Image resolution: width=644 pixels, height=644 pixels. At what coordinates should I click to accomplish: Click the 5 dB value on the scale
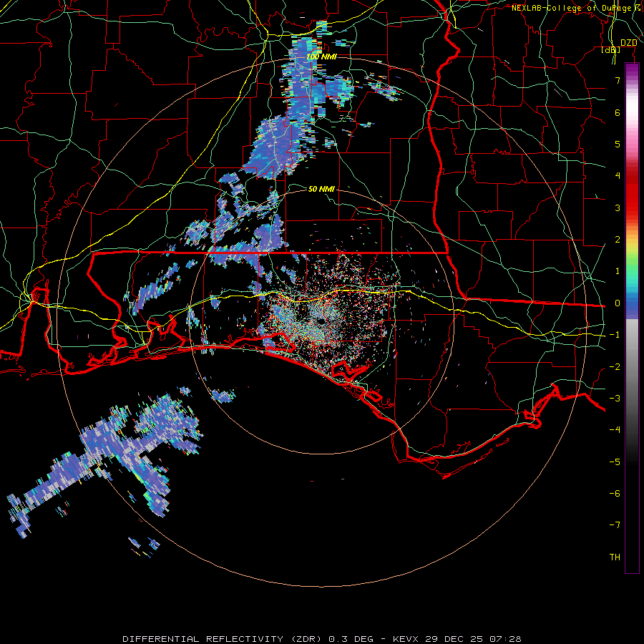click(618, 144)
